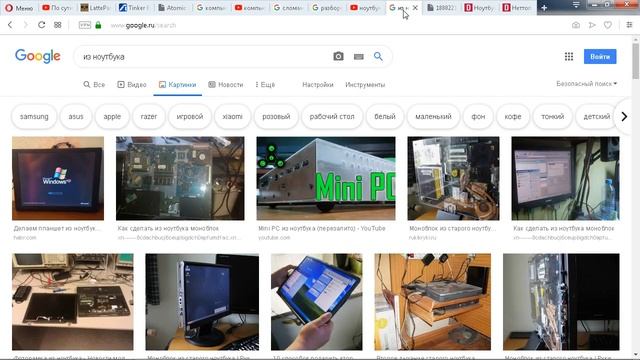Click the send-to-flow arrow icon
The image size is (640, 360).
click(592, 25)
